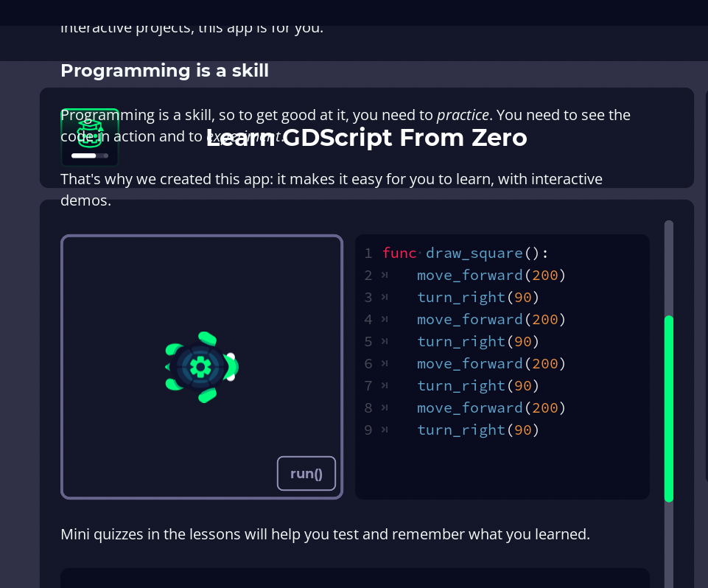Viewport: 708px width, 588px height.
Task: Click the turn_right(90) code on line 3
Action: [478, 297]
